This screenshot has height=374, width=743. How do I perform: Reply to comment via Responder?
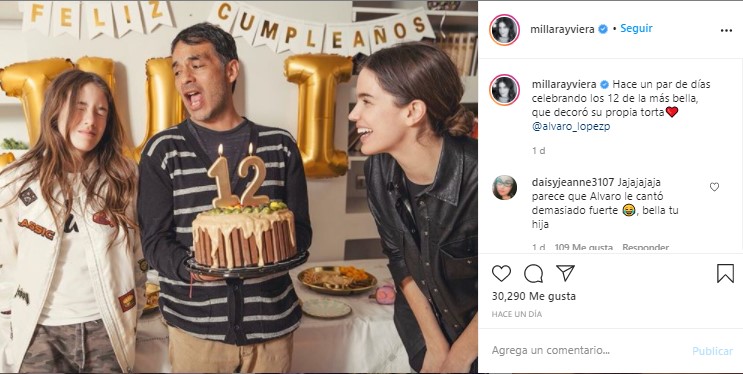(x=645, y=247)
